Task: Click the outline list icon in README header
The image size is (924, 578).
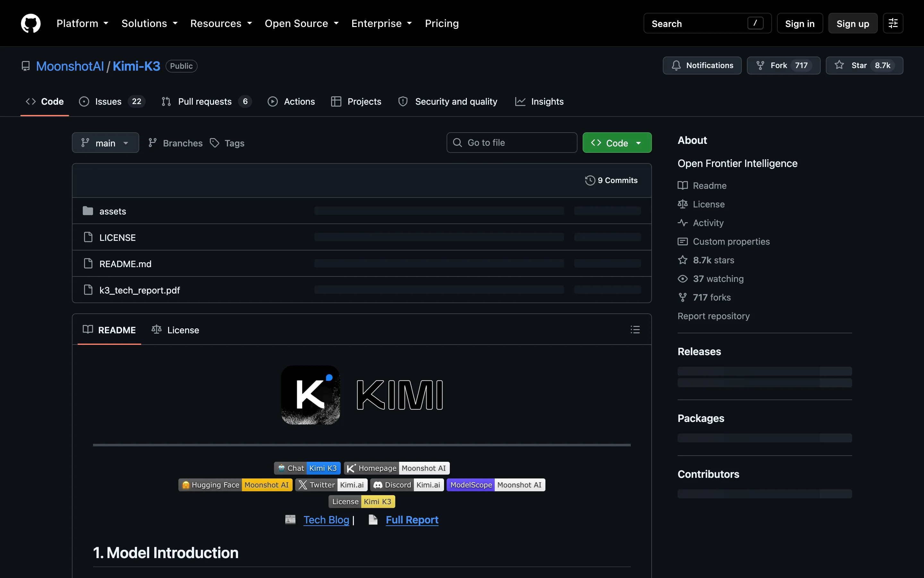Action: (x=635, y=329)
